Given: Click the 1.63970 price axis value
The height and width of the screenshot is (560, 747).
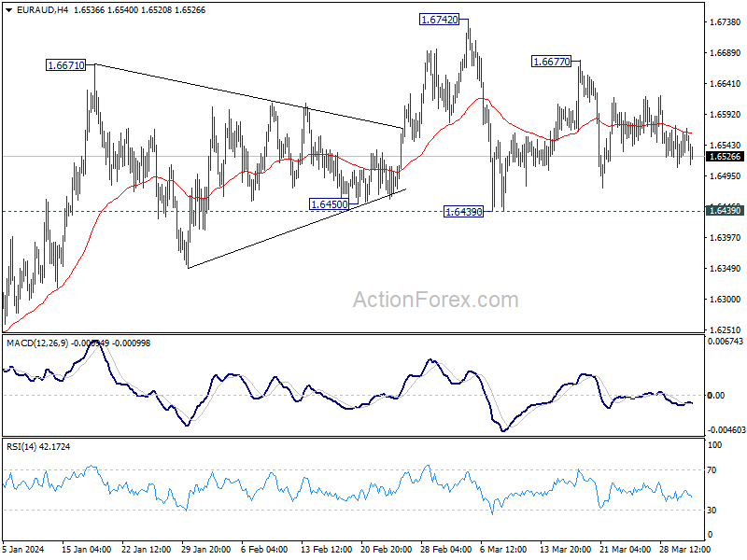Looking at the screenshot, I should point(726,238).
